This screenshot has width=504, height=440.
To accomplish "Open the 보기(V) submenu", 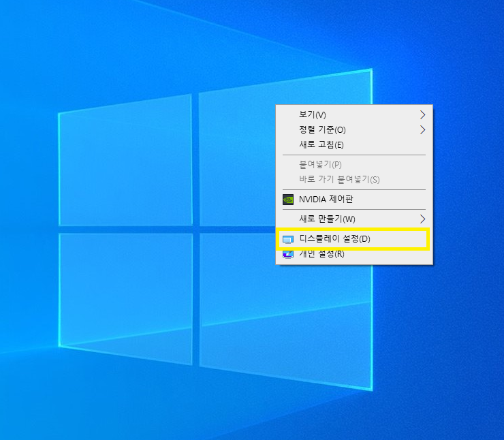I will tap(354, 114).
